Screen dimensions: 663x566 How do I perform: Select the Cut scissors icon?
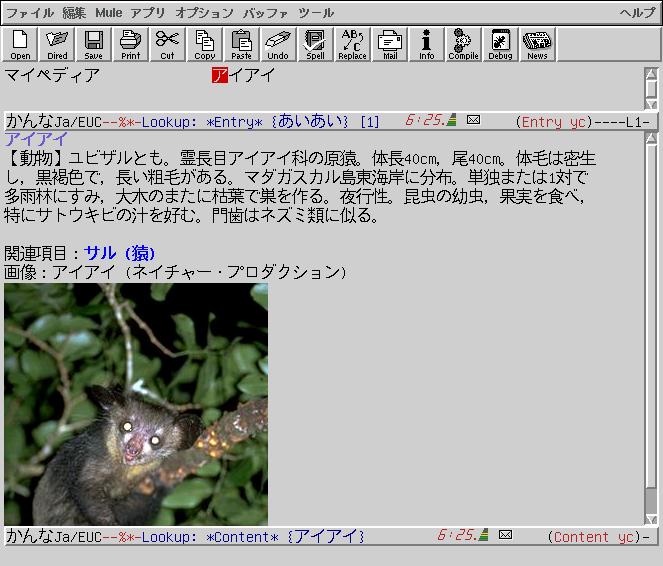(x=167, y=44)
